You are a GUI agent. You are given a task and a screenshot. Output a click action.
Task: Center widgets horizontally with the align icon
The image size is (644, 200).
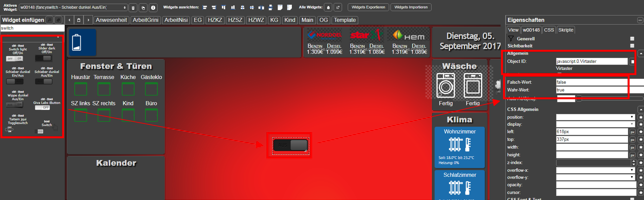242,7
